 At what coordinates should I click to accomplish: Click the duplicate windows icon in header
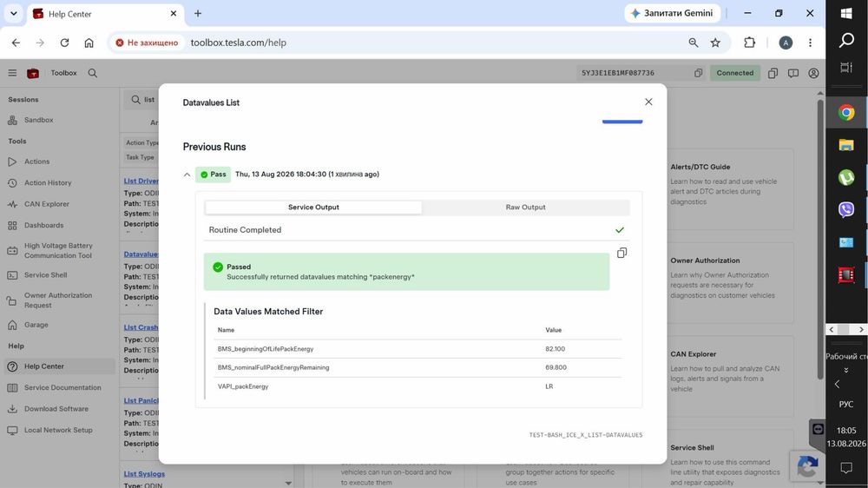tap(773, 73)
